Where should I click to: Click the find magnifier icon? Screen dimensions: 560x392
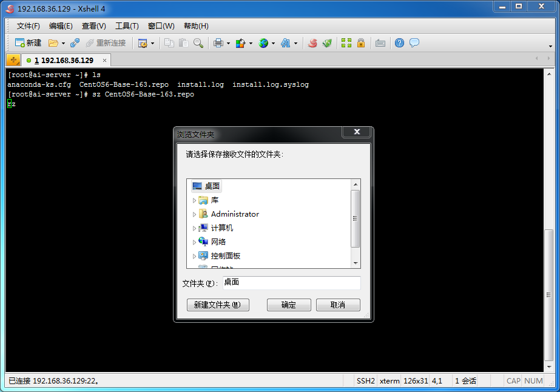198,43
